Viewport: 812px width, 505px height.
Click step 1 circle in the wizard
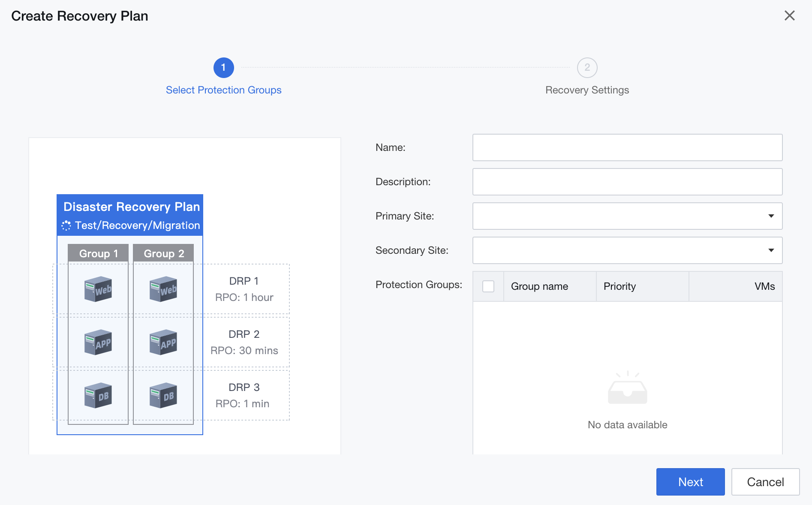tap(223, 68)
